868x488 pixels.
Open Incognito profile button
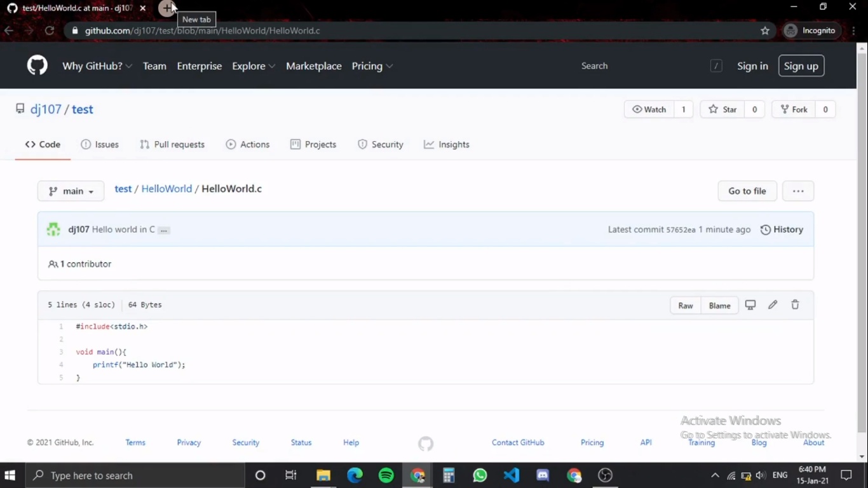point(811,30)
